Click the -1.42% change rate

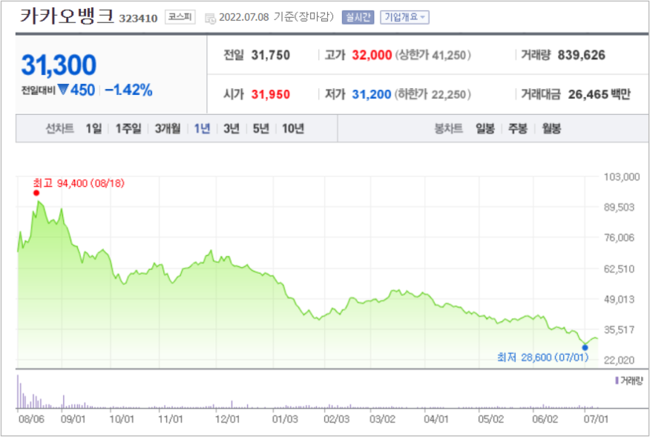129,90
